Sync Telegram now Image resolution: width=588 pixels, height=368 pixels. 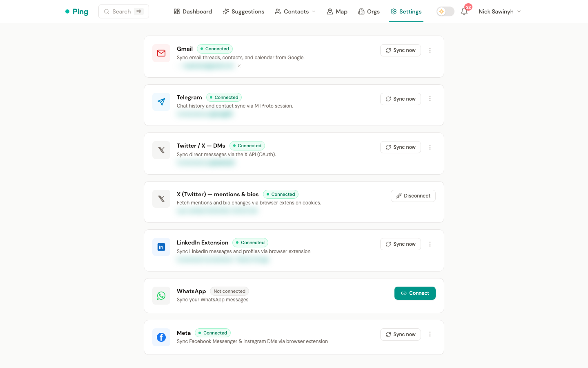coord(401,99)
